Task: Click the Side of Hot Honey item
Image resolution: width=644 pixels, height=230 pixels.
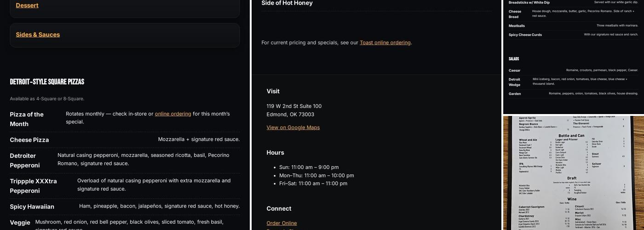Action: (287, 3)
